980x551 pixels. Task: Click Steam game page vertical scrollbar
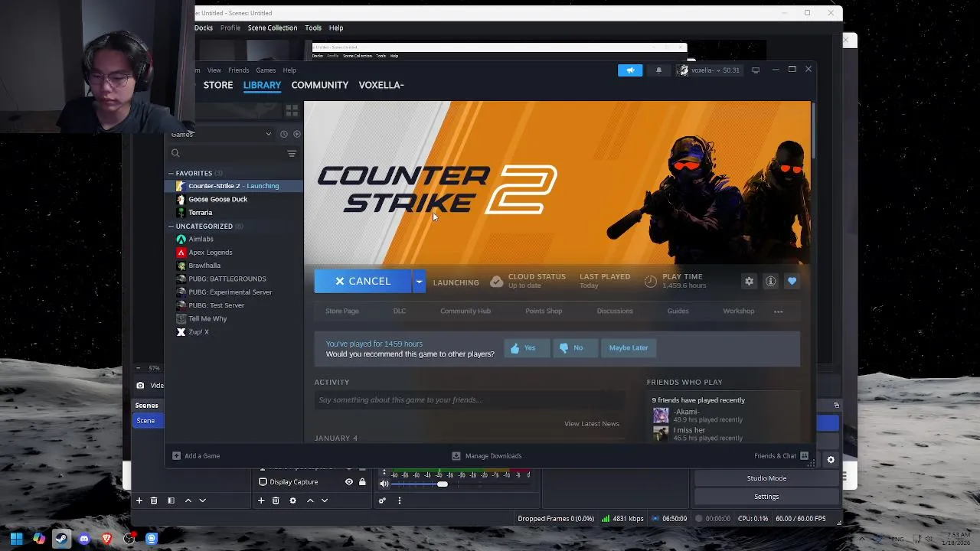(x=812, y=130)
